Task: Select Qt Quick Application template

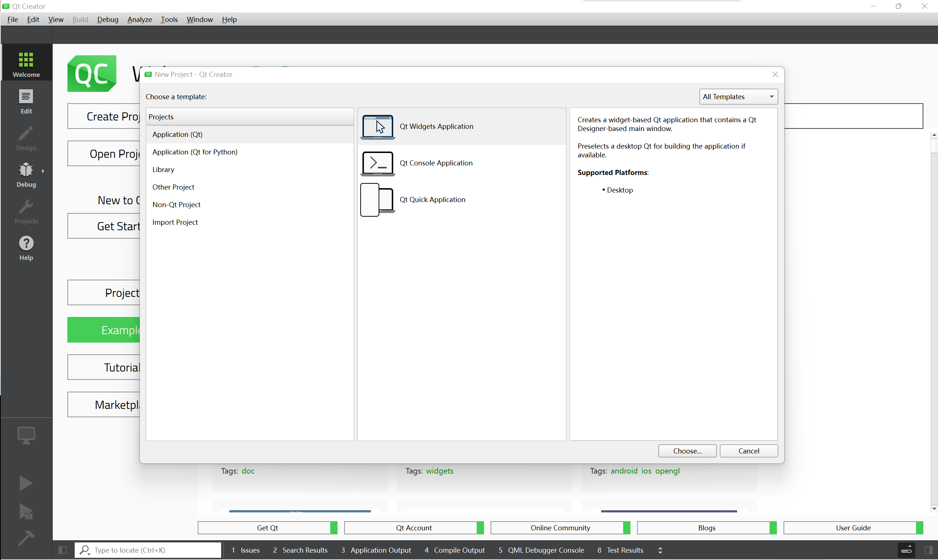Action: point(461,199)
